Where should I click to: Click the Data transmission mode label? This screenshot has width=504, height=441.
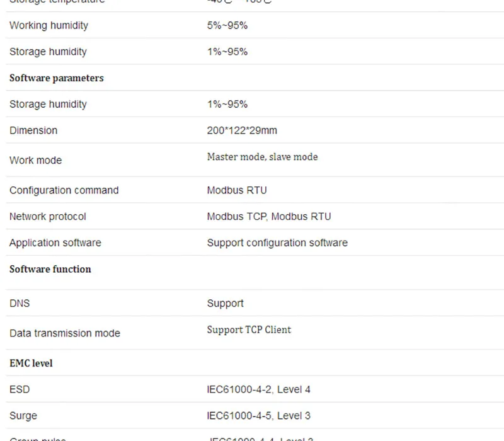point(65,333)
